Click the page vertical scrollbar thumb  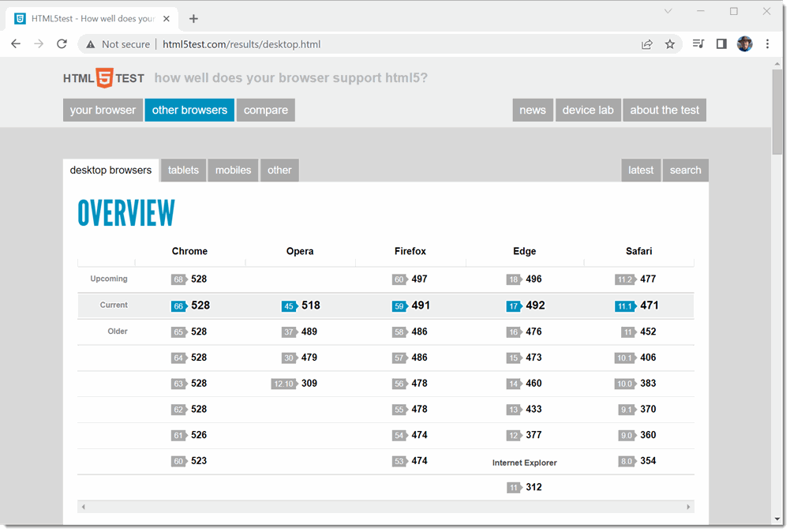tap(777, 112)
